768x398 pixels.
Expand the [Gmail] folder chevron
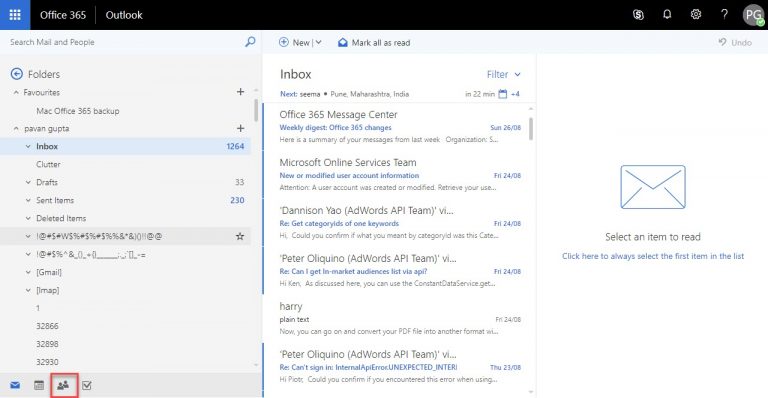coord(28,272)
